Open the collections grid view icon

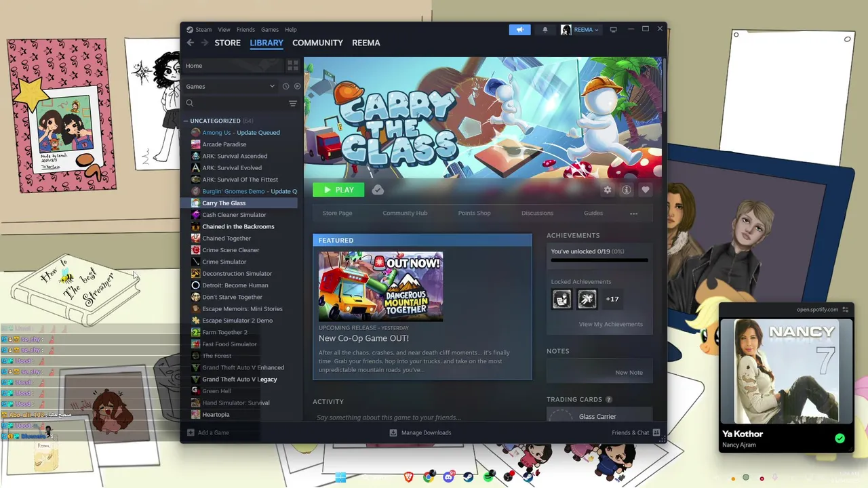(x=293, y=66)
